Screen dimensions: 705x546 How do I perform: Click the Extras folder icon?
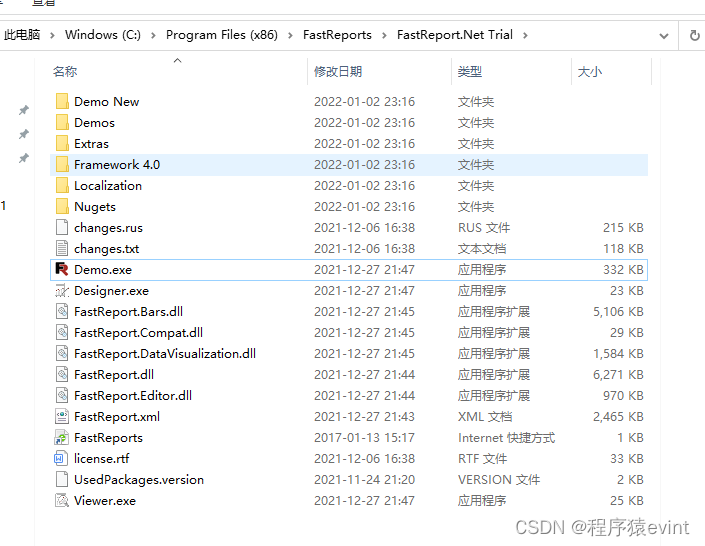click(x=62, y=143)
